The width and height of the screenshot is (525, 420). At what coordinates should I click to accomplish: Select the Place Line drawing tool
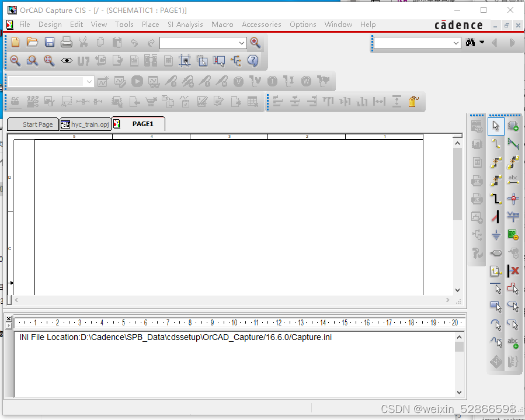pyautogui.click(x=496, y=289)
